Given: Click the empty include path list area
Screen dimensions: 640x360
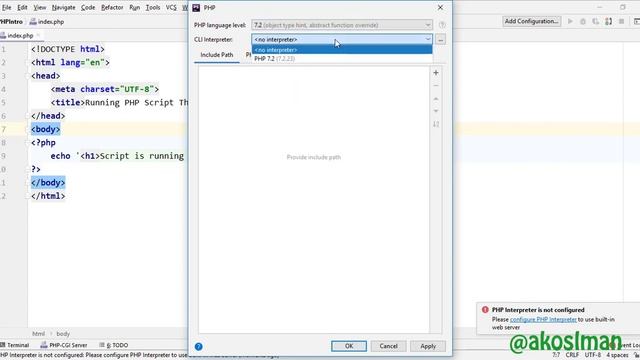Looking at the screenshot, I should click(313, 199).
